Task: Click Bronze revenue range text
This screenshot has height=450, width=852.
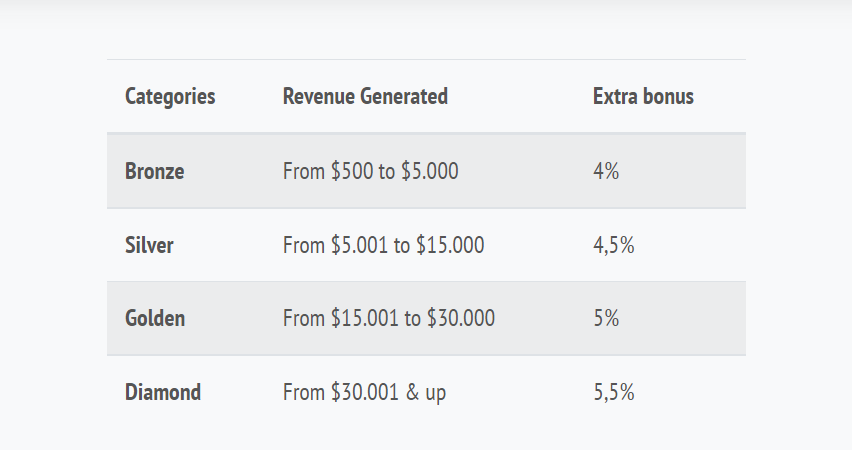Action: pos(370,171)
